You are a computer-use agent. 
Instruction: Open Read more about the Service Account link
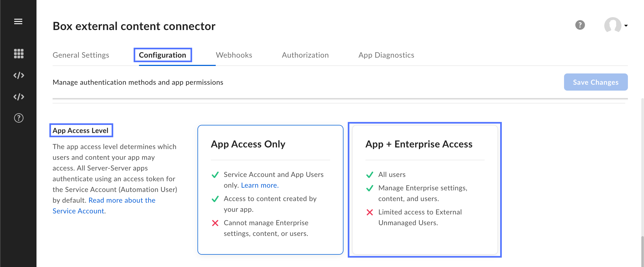point(104,206)
